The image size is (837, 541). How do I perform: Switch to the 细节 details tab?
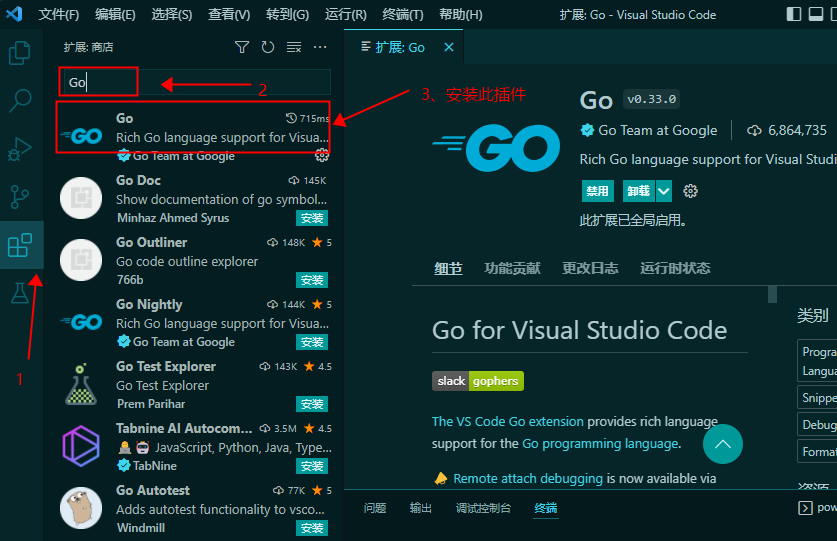click(x=448, y=268)
